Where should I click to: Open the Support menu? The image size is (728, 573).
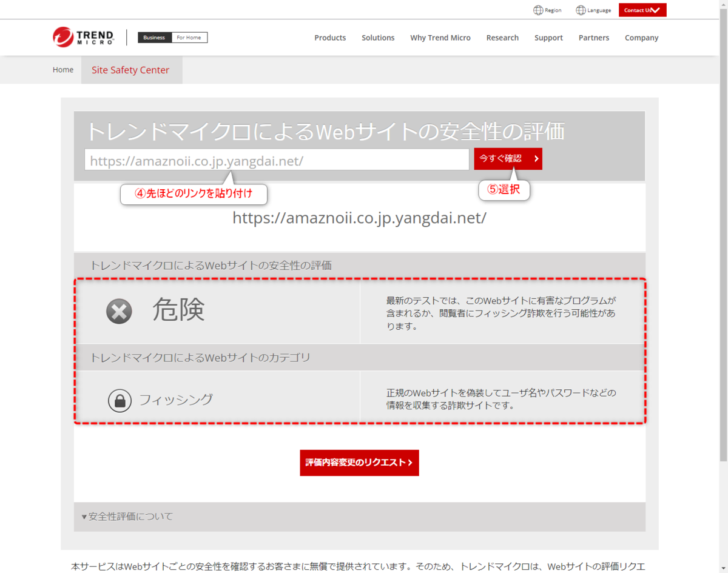pyautogui.click(x=548, y=38)
